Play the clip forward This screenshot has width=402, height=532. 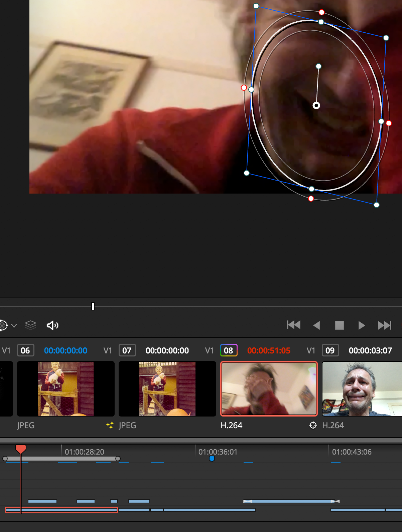tap(362, 325)
